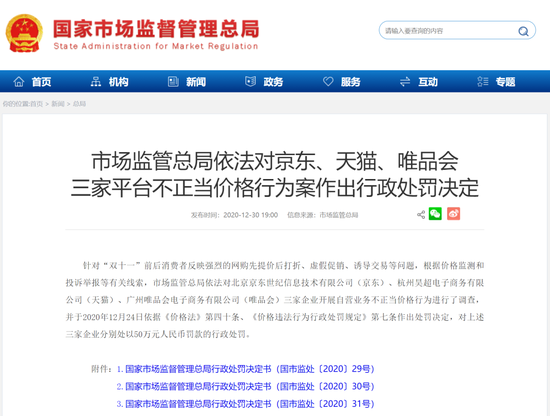Focus the search input field
This screenshot has height=416, width=550.
tap(449, 31)
